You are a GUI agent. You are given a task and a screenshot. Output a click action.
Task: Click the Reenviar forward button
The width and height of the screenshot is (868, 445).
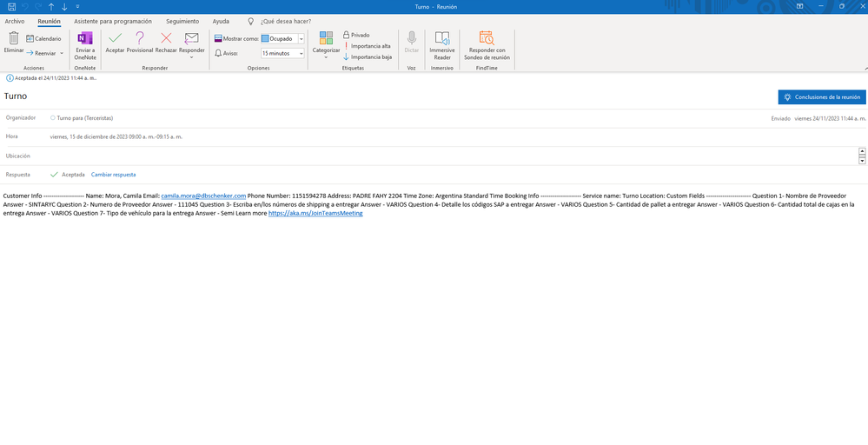(x=41, y=53)
